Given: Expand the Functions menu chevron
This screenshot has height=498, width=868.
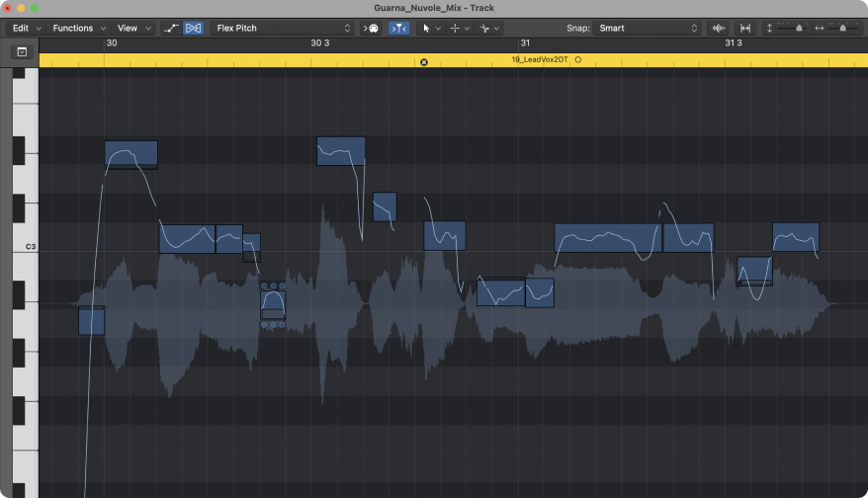Looking at the screenshot, I should [103, 29].
